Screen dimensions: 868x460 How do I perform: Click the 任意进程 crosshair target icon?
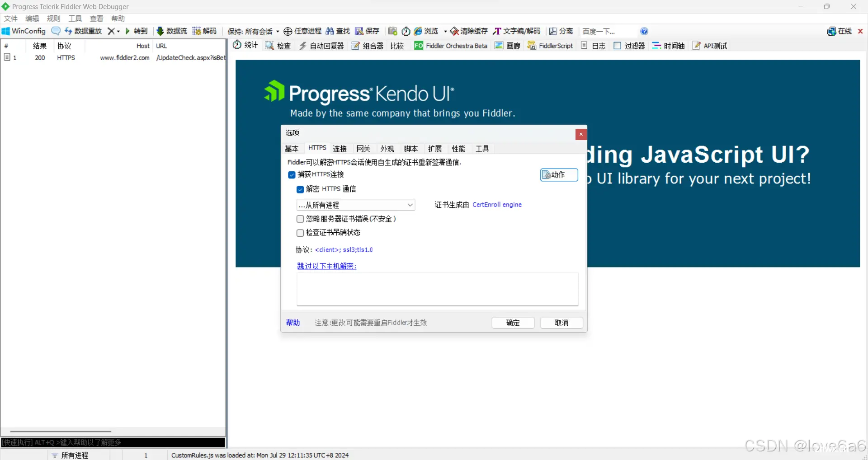288,31
